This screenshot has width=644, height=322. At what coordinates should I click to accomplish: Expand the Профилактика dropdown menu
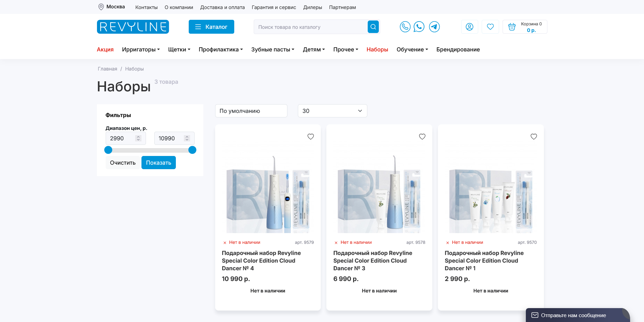221,49
